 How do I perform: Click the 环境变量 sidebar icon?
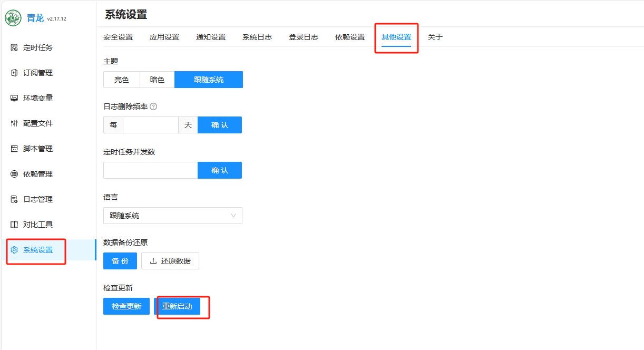(x=14, y=98)
